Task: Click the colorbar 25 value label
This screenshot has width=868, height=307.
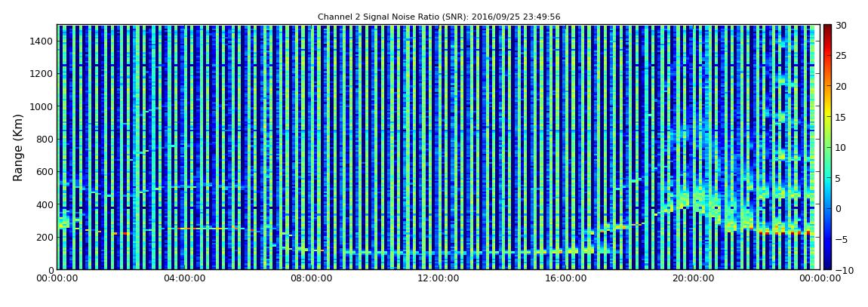Action: point(841,56)
